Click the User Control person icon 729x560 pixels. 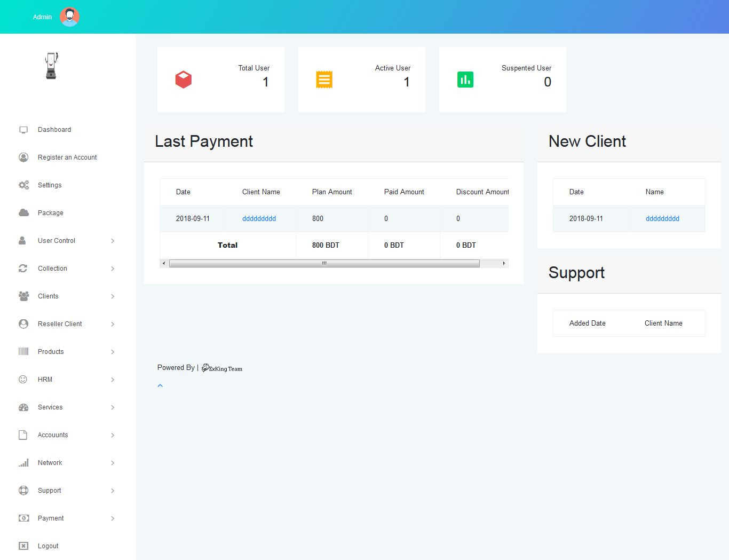click(x=22, y=241)
